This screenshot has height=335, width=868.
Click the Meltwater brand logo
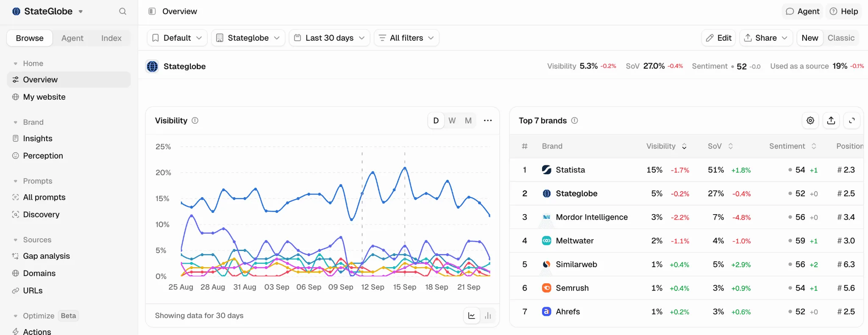(547, 240)
